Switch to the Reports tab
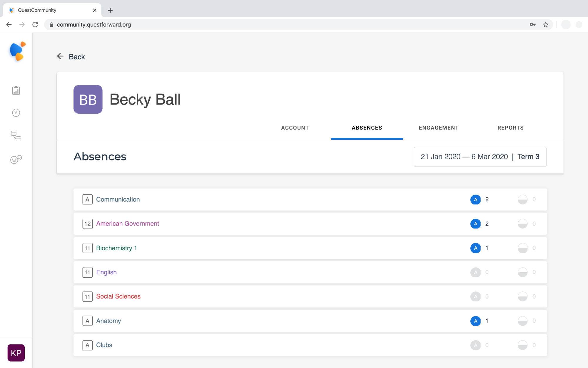Screen dimensions: 588x368 pos(511,128)
